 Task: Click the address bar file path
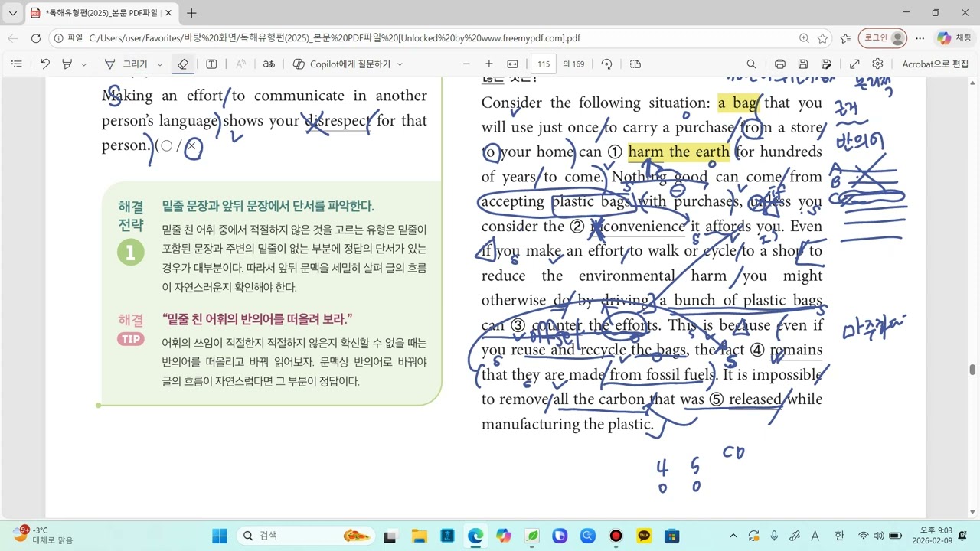pos(335,38)
